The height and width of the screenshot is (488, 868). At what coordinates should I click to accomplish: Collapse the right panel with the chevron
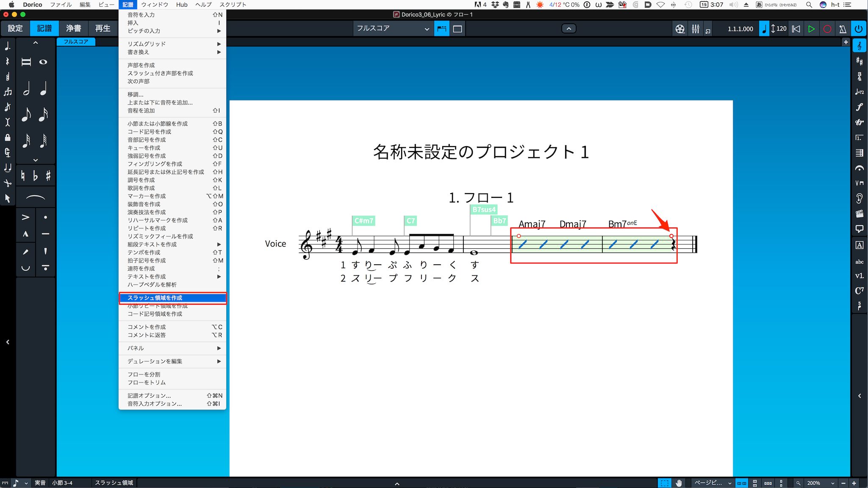(860, 396)
